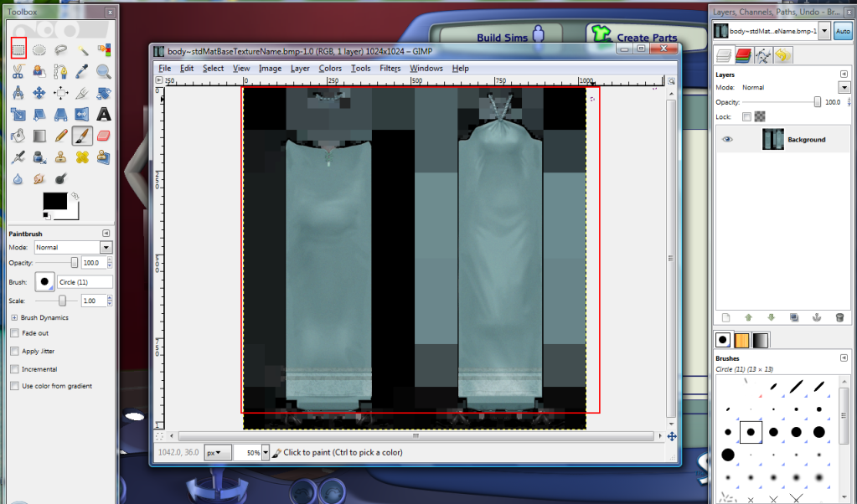This screenshot has width=857, height=504.
Task: Open the Colors menu
Action: click(330, 69)
